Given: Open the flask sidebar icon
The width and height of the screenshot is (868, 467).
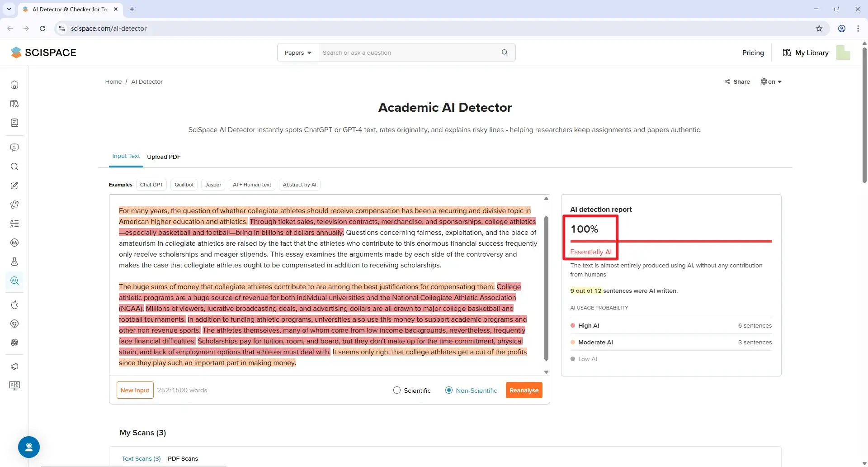Looking at the screenshot, I should (14, 262).
